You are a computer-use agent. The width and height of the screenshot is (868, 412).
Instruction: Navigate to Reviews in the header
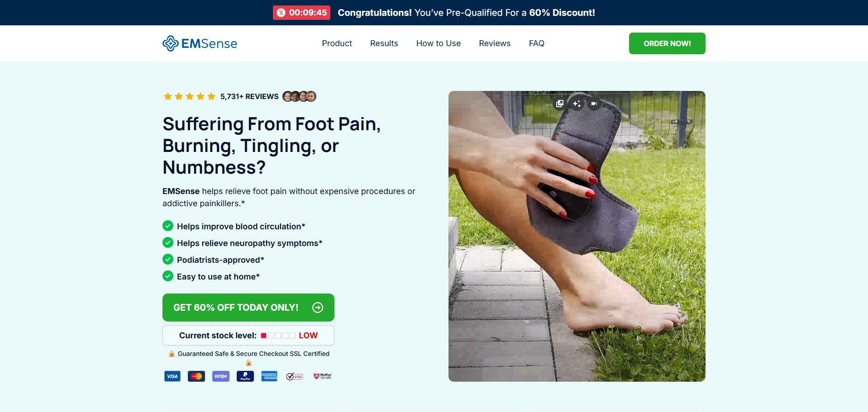click(495, 43)
